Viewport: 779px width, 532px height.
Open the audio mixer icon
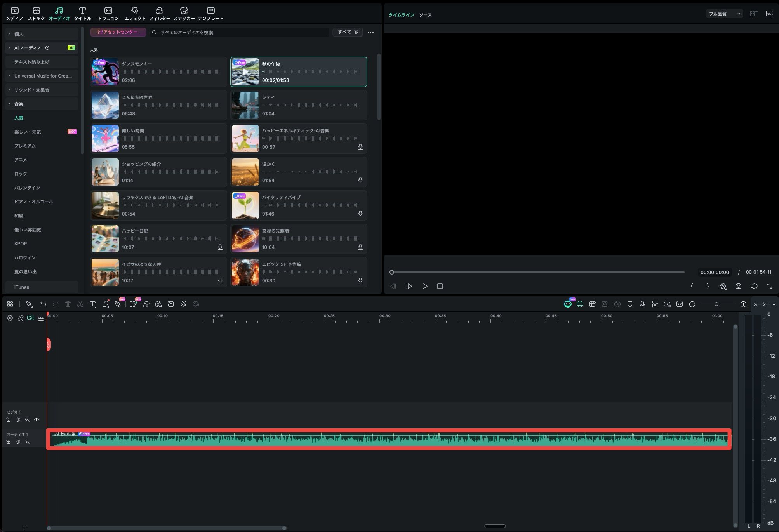coord(655,304)
